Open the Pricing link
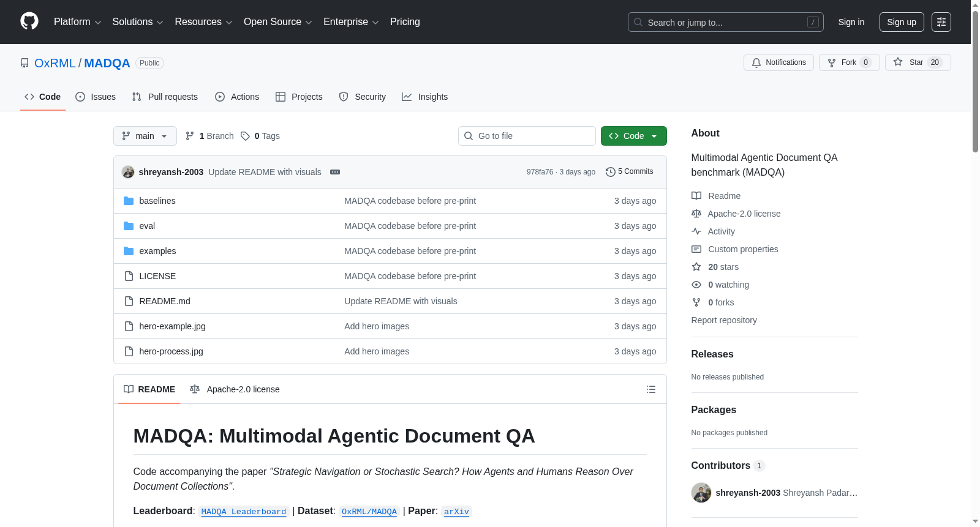The image size is (980, 527). (x=405, y=22)
